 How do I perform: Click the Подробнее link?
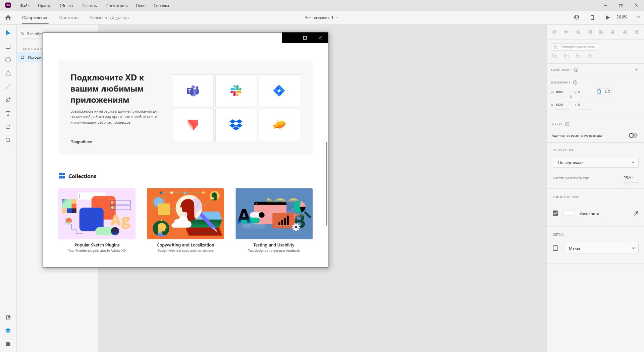81,142
